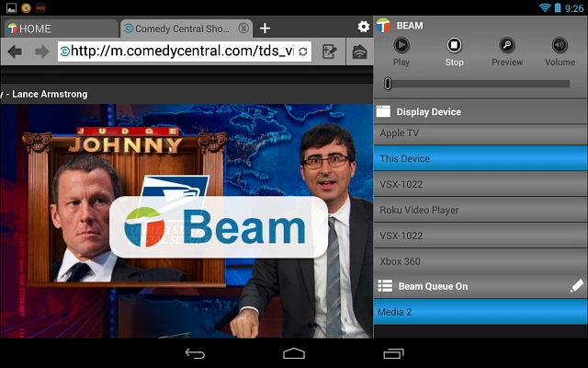Select Media 2 in the queue
This screenshot has width=588, height=368.
tap(481, 312)
